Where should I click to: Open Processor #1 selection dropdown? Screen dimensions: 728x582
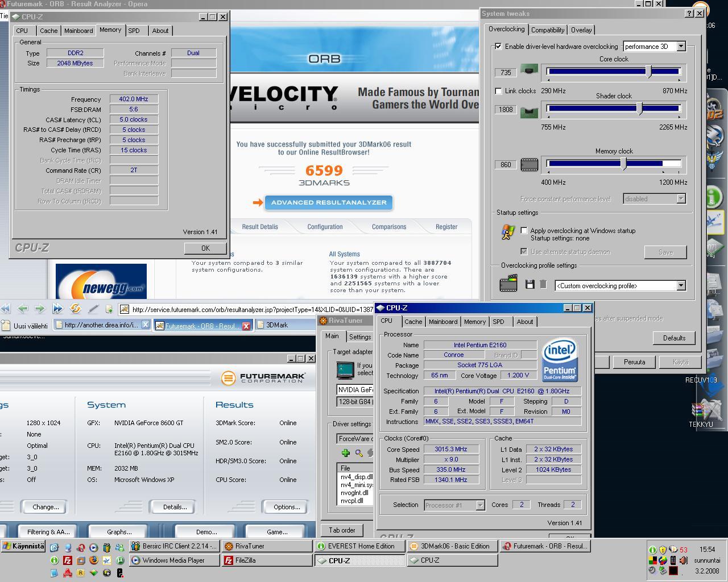pyautogui.click(x=480, y=505)
